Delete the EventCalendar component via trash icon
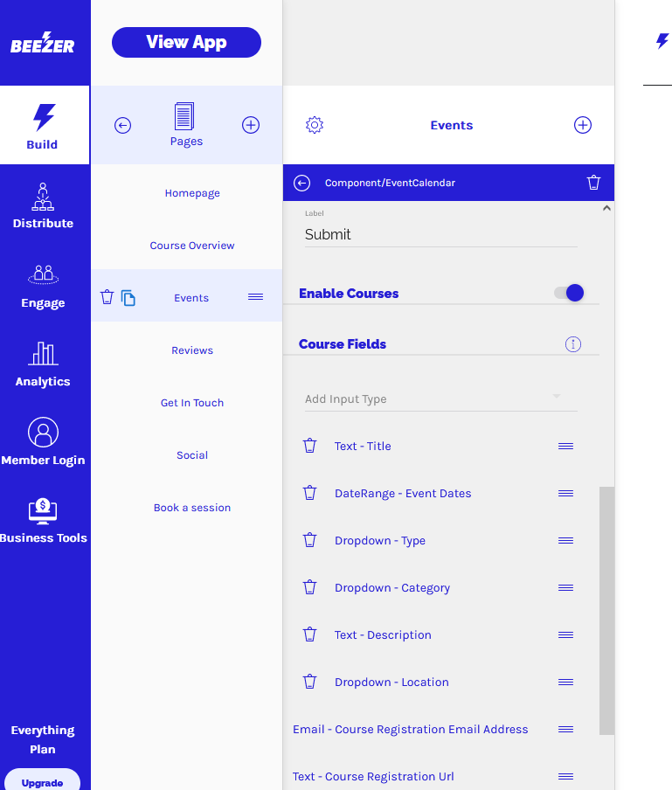This screenshot has width=672, height=790. pyautogui.click(x=593, y=183)
